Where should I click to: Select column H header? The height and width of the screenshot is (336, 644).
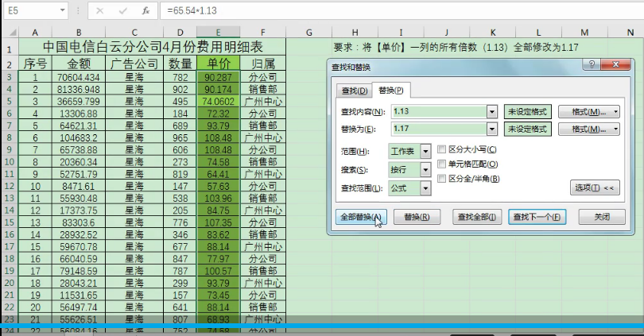coord(355,33)
